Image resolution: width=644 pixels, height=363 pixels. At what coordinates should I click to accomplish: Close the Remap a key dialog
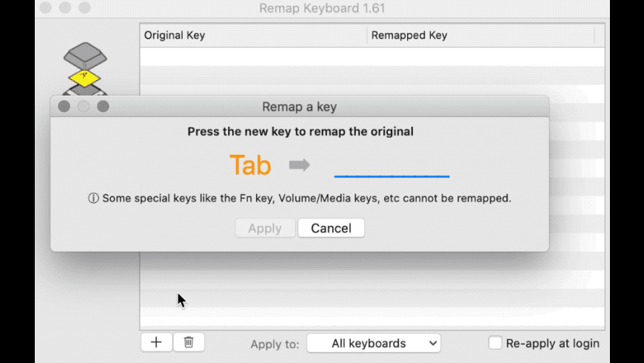[x=64, y=107]
